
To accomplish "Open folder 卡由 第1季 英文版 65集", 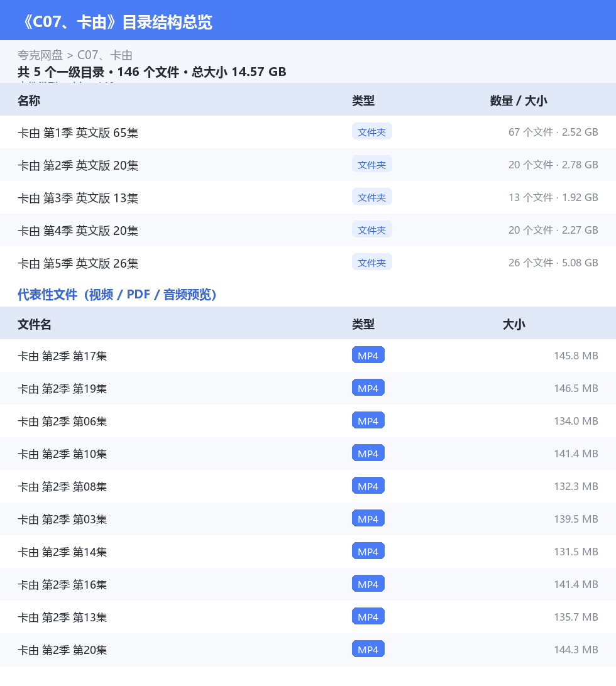I will tap(78, 133).
